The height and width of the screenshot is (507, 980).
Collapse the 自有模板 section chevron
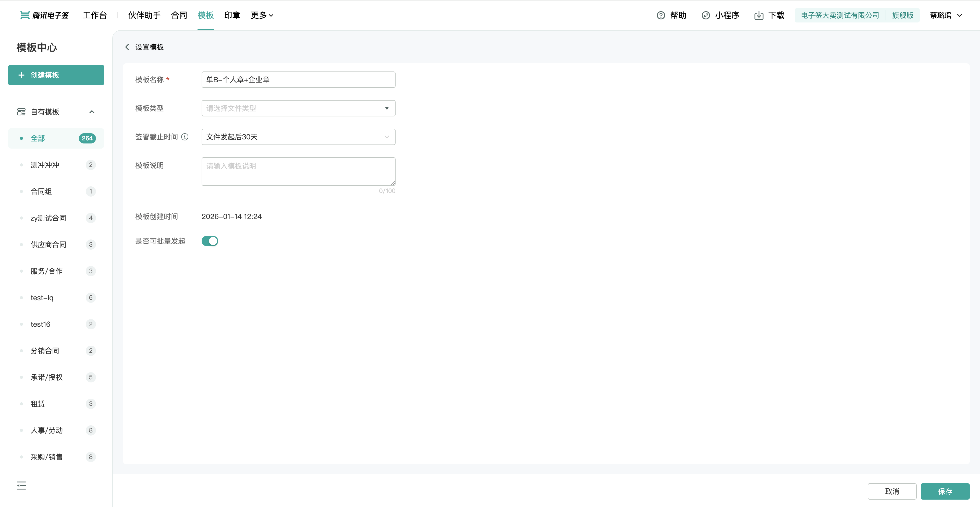[92, 112]
